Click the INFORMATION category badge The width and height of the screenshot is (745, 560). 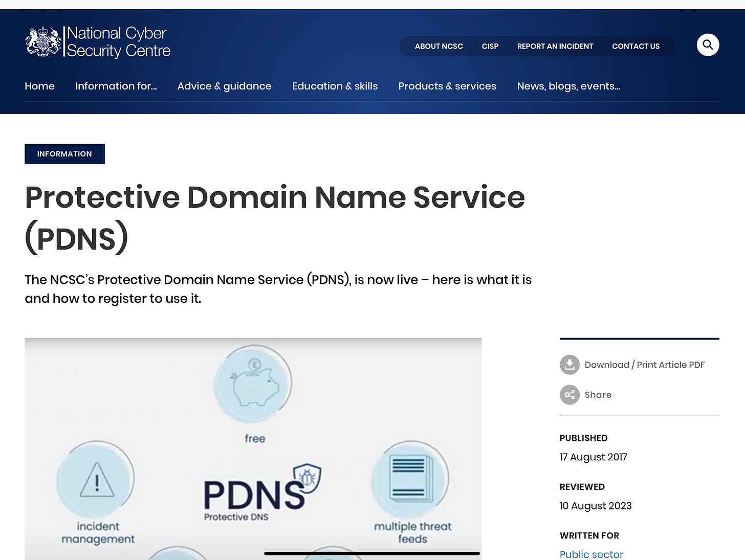point(64,154)
